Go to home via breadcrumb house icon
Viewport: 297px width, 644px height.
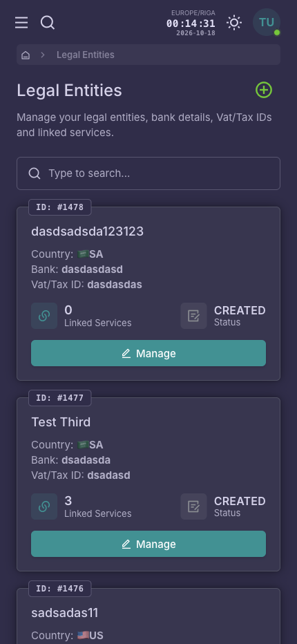(26, 55)
